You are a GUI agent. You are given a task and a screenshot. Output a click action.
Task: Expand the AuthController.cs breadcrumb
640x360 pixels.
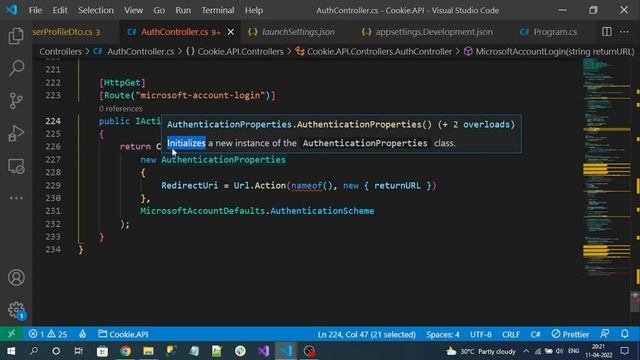134,51
